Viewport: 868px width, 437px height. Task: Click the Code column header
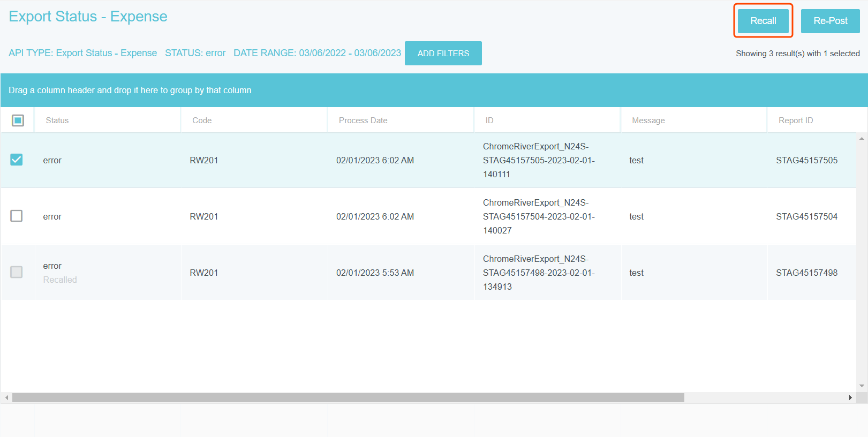(202, 120)
